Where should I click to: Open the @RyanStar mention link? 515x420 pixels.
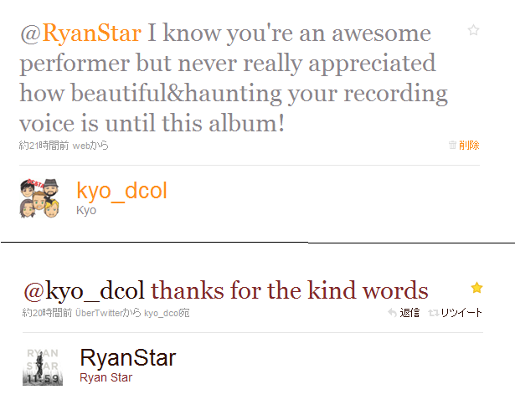click(x=80, y=33)
